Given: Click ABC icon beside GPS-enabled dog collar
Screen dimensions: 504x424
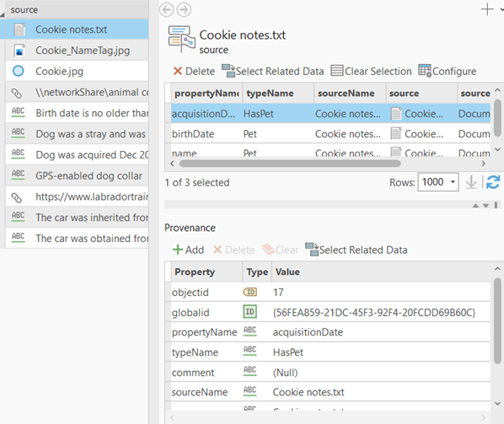Looking at the screenshot, I should coord(18,174).
